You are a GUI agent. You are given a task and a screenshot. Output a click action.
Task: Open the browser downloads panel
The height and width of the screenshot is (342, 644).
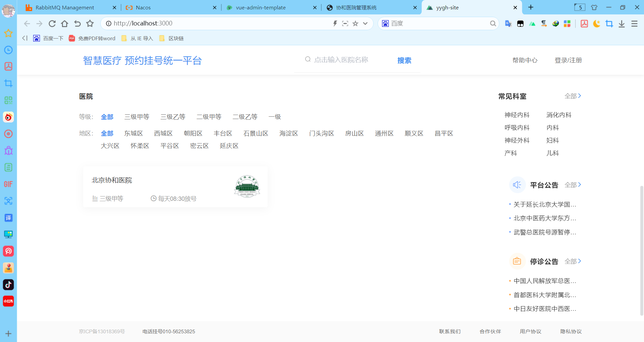[x=622, y=24]
